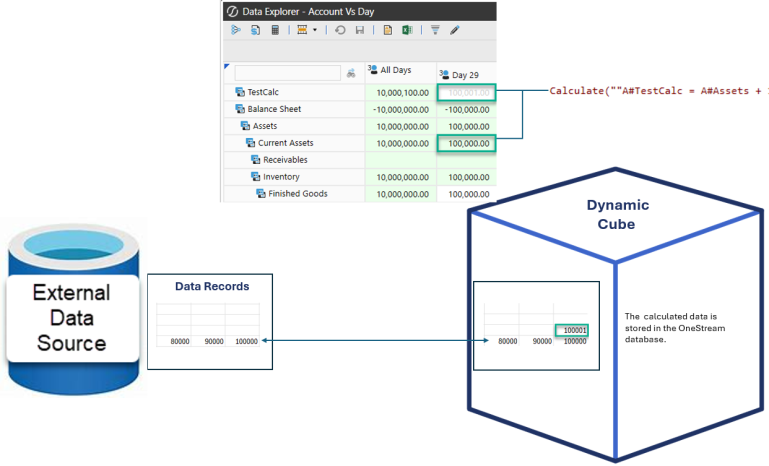Viewport: 769px width, 466px height.
Task: Select the Current Assets account row
Action: (285, 143)
